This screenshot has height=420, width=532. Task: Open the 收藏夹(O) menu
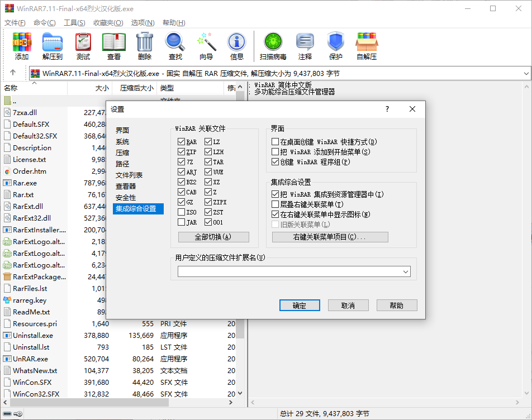click(108, 23)
